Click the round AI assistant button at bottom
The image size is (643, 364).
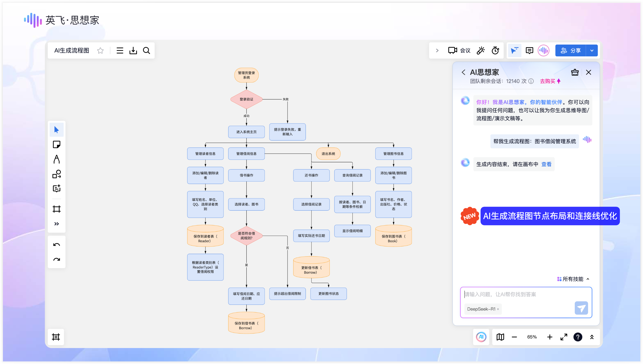click(481, 337)
